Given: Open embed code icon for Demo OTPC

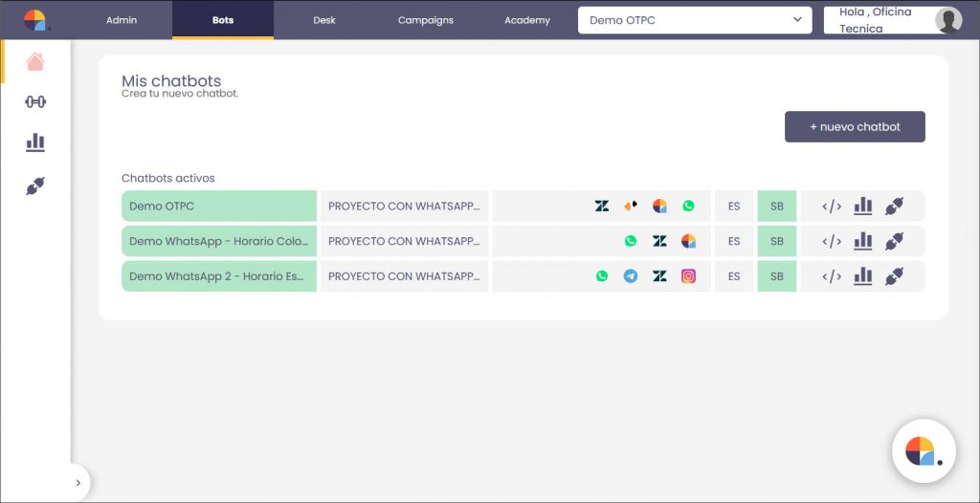Looking at the screenshot, I should coord(832,206).
